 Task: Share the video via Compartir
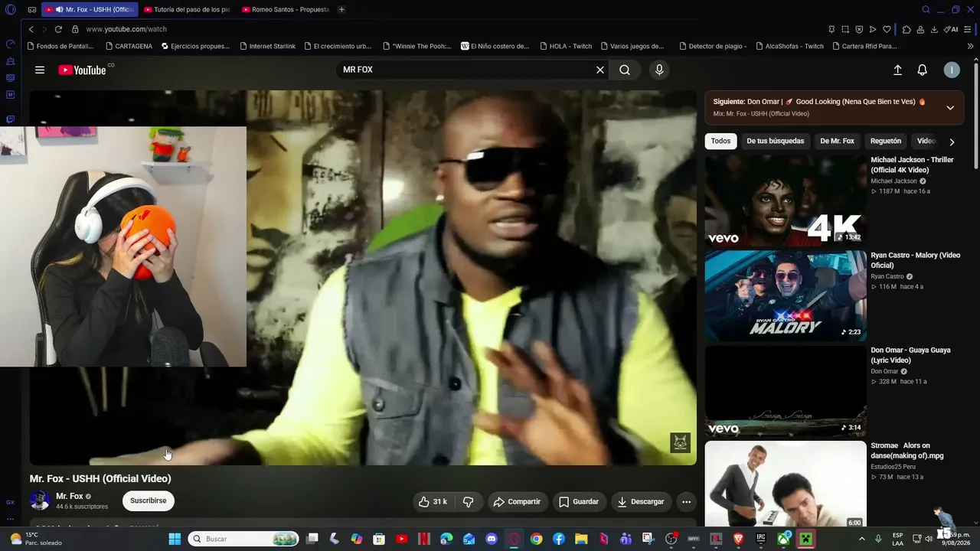(x=518, y=502)
